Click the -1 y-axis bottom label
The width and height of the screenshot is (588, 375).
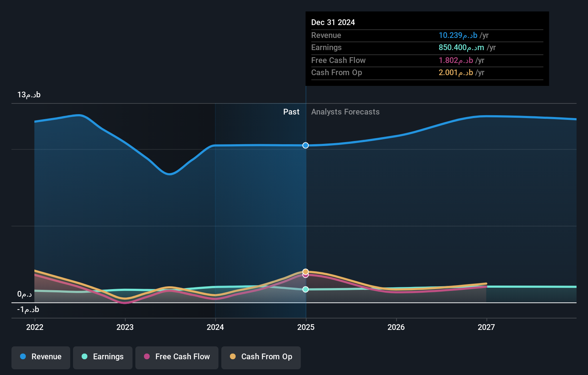point(28,309)
